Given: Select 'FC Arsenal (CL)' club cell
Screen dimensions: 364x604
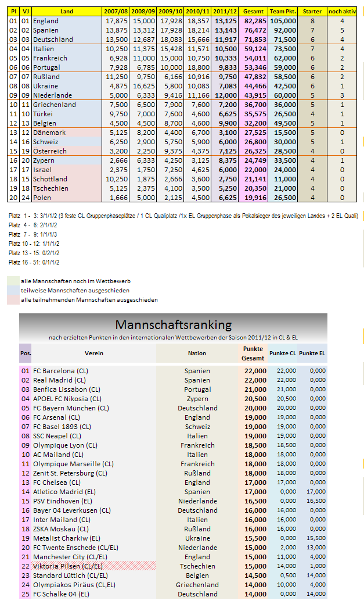Looking at the screenshot, I should click(x=94, y=417).
